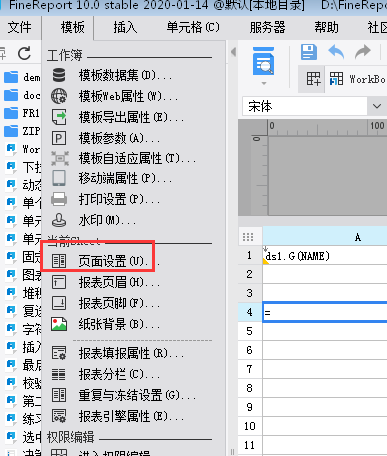Open 报表分栏(C) menu entry
This screenshot has height=456, width=387.
coord(119,374)
